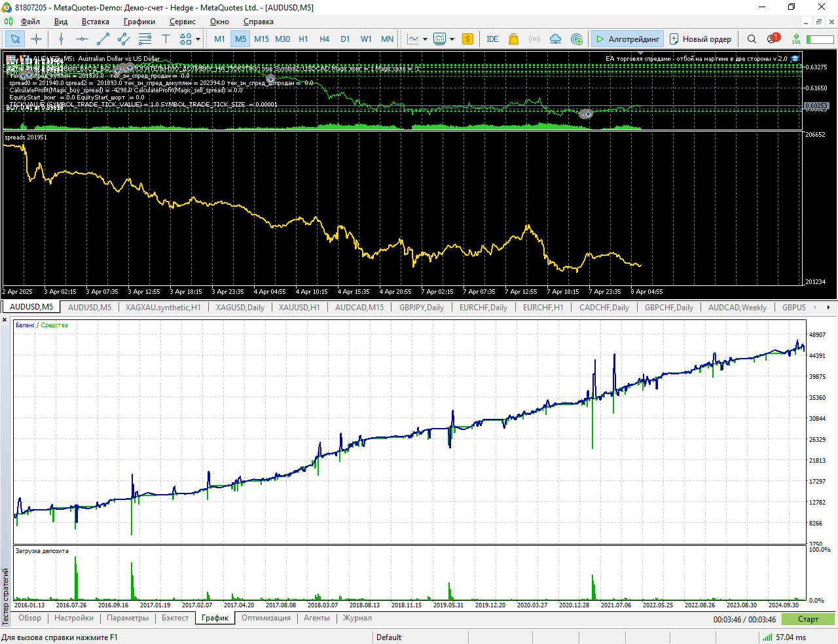
Task: Expand the shapes objects dropdown arrow
Action: [198, 39]
